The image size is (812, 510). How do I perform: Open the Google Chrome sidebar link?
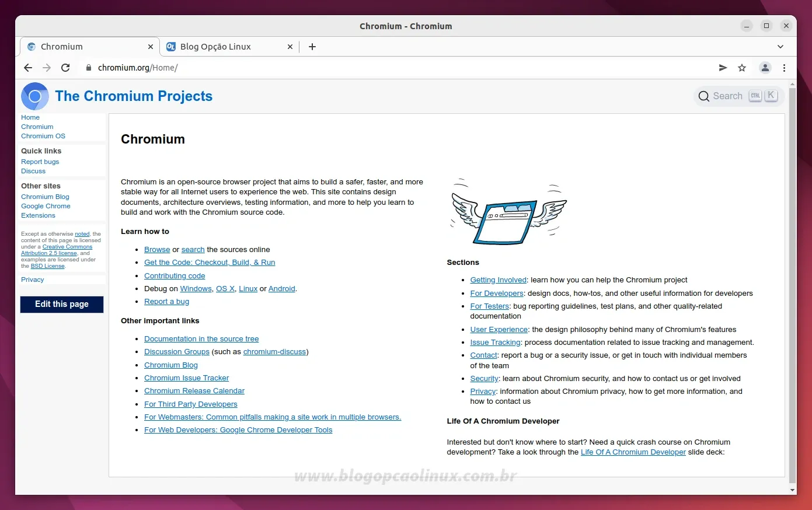pos(46,206)
